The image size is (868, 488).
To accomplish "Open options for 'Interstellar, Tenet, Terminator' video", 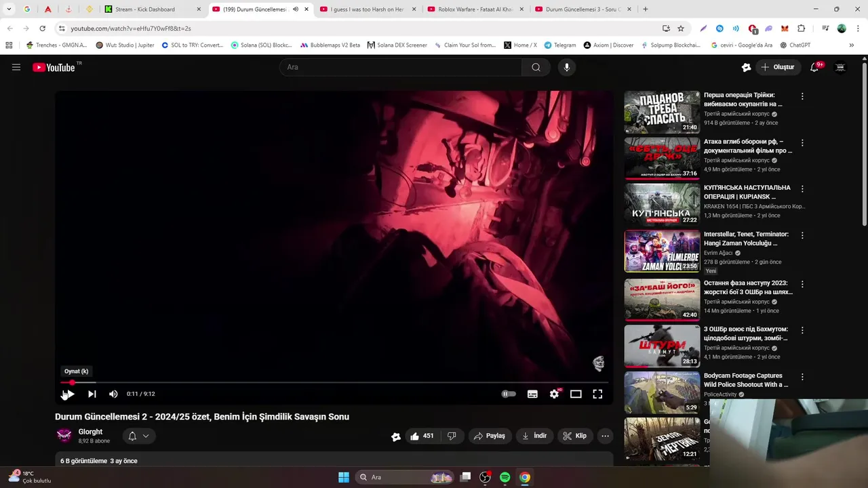I will (x=802, y=235).
